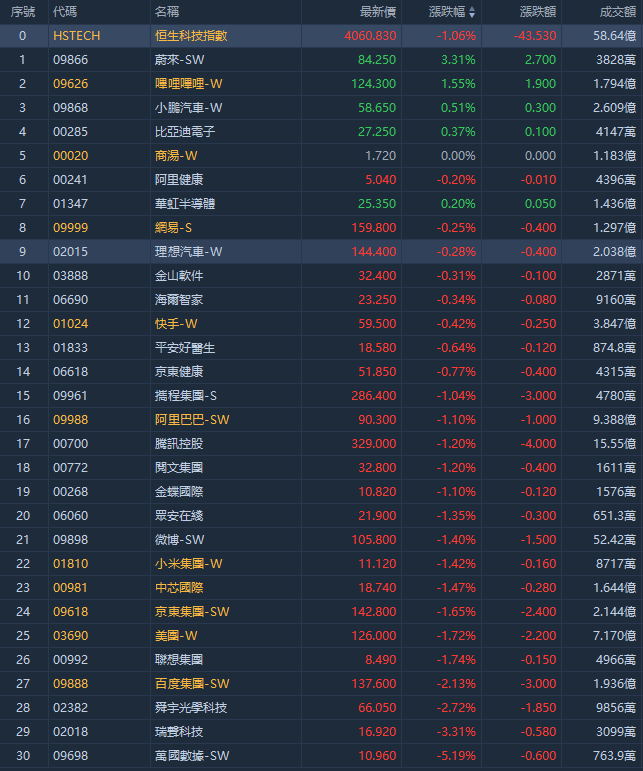Viewport: 643px width, 771px height.
Task: Click stock code 09866
Action: point(71,60)
